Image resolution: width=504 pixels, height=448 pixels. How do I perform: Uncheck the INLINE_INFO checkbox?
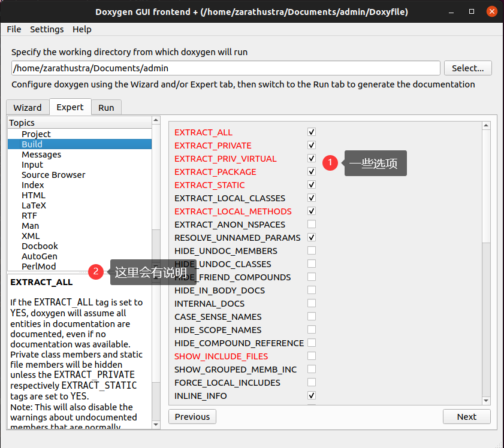pos(311,395)
